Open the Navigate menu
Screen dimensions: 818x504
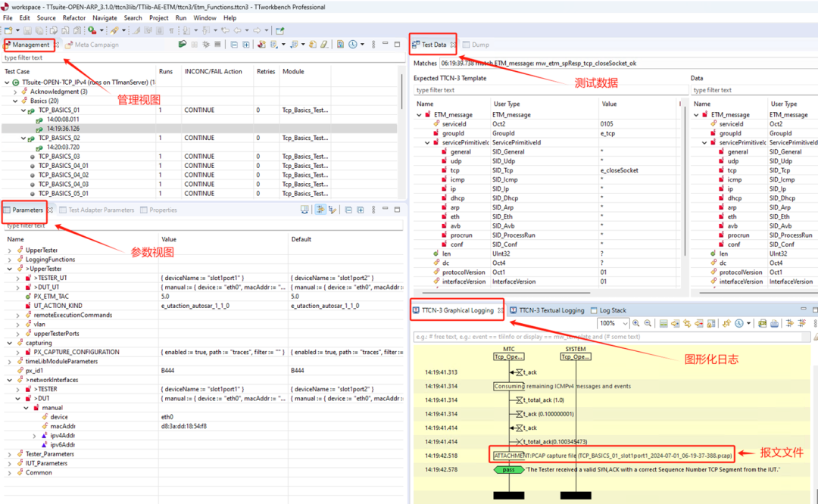(105, 17)
